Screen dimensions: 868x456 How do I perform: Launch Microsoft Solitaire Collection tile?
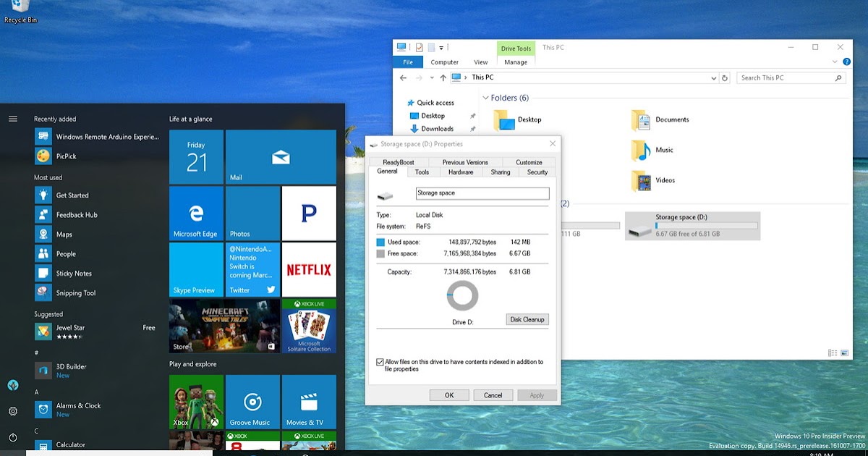(309, 326)
